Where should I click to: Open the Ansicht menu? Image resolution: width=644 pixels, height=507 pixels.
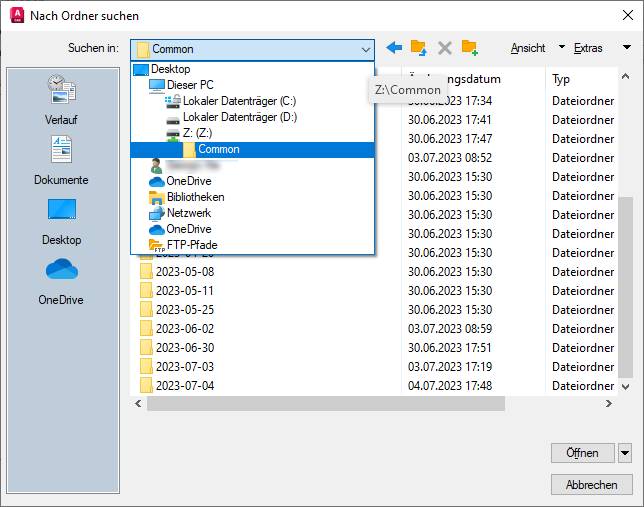[x=528, y=48]
